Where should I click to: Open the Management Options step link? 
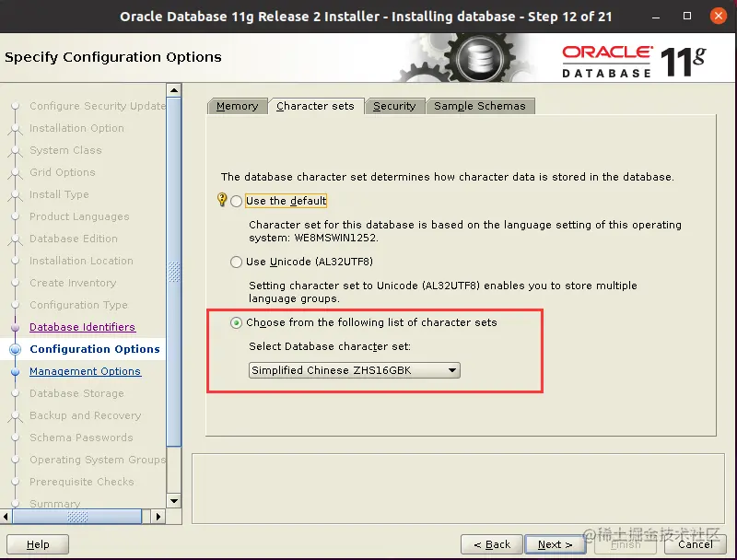click(85, 371)
